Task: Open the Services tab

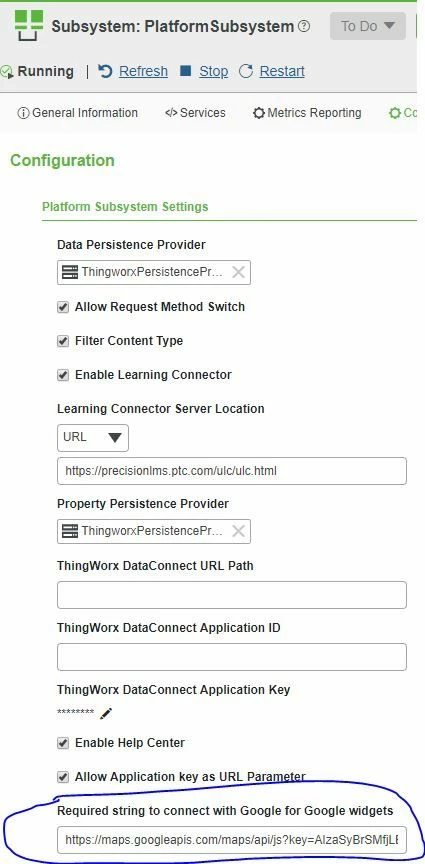Action: (195, 113)
